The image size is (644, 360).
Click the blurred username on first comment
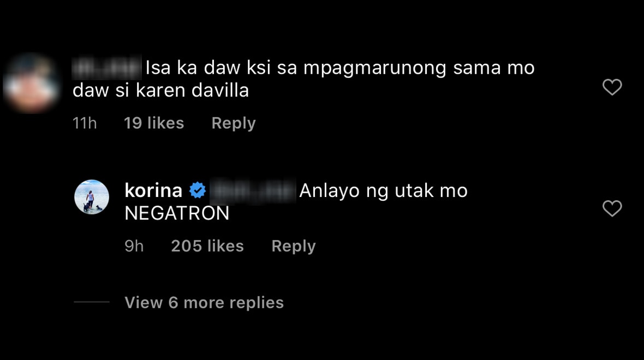coord(107,68)
